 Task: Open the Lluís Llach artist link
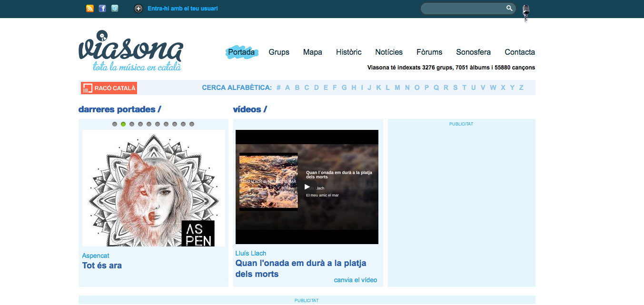pyautogui.click(x=251, y=253)
